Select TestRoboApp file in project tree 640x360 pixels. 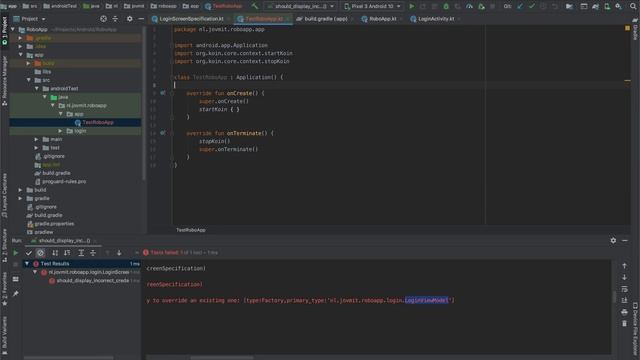click(x=98, y=122)
